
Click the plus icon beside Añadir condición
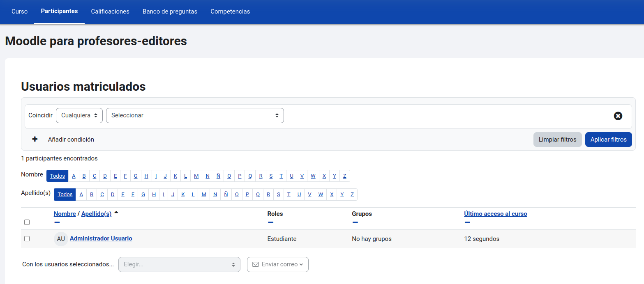coord(35,140)
